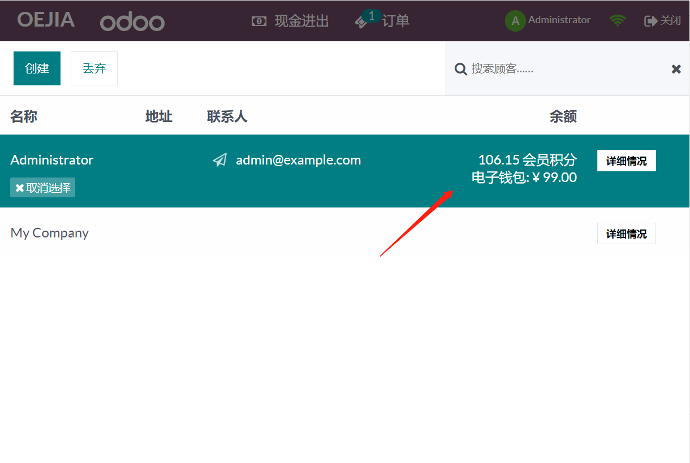Click the green Administrator avatar circle
The height and width of the screenshot is (463, 690).
pos(515,20)
